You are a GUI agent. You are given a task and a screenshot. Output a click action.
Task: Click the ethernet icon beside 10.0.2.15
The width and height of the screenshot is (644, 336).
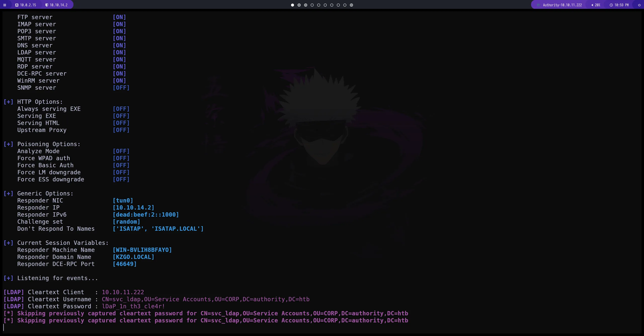[x=17, y=5]
